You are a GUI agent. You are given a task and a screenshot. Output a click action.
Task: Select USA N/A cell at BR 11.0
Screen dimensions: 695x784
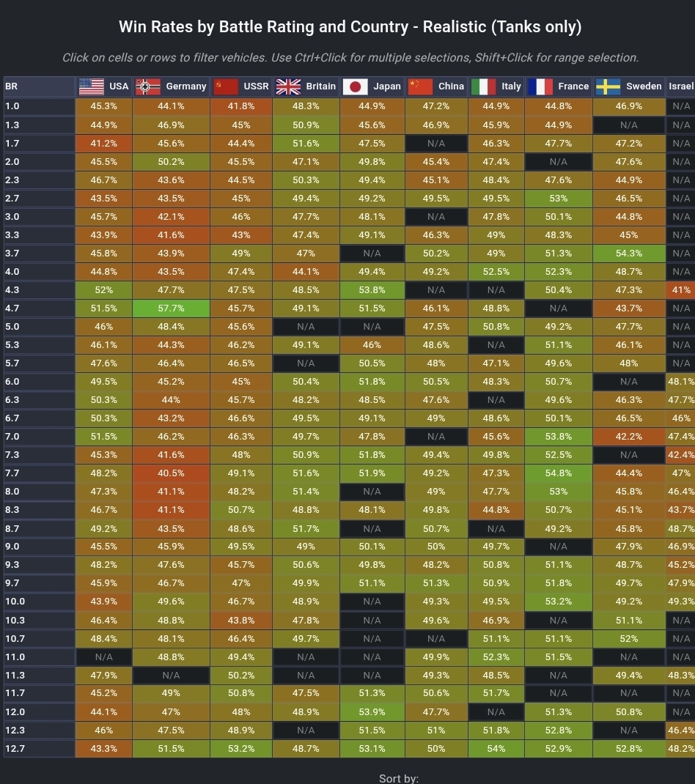[x=103, y=657]
